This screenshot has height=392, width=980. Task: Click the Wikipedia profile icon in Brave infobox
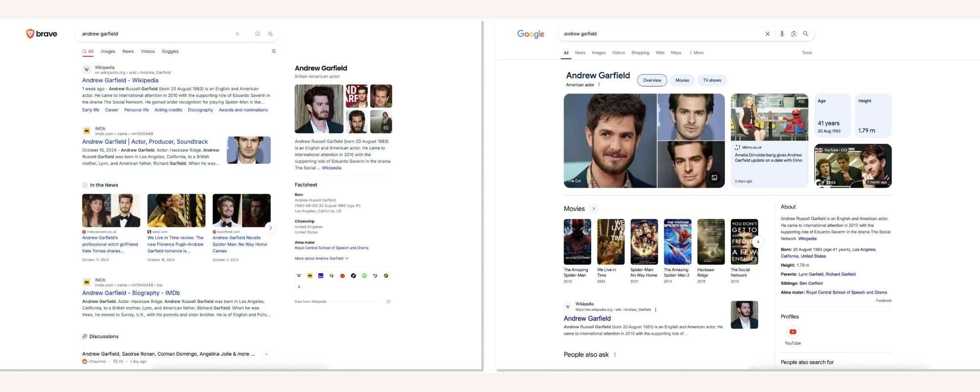(299, 276)
